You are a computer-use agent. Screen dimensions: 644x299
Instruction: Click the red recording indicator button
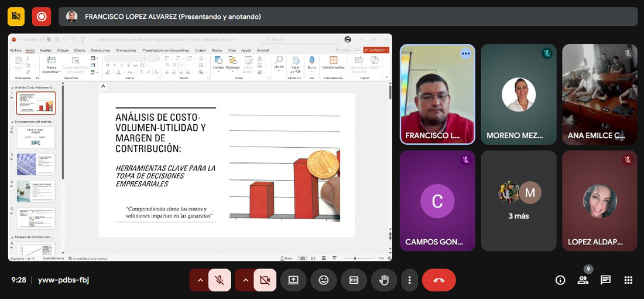coord(42,16)
